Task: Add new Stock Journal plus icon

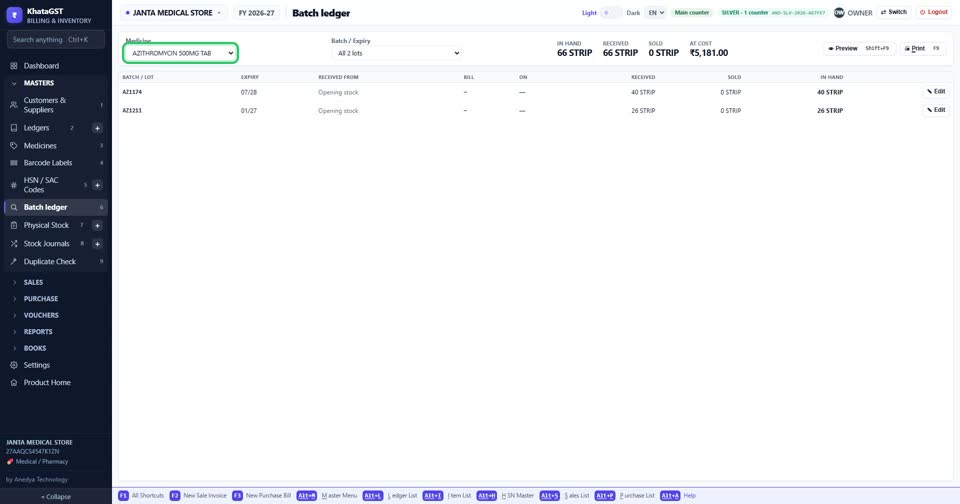Action: click(97, 244)
